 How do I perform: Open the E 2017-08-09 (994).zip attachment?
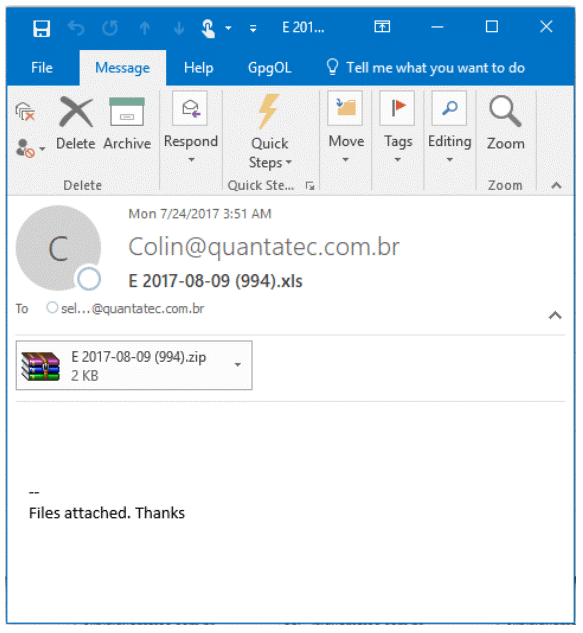tap(134, 365)
